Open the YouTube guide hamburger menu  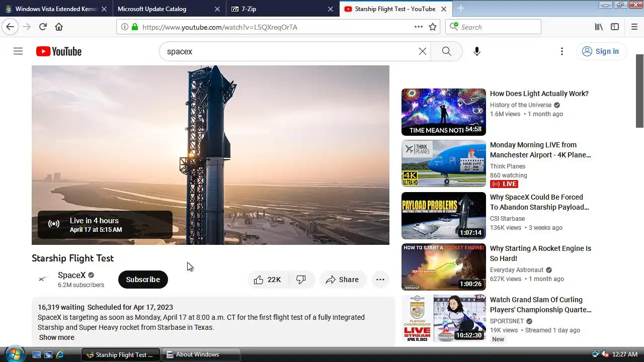18,51
